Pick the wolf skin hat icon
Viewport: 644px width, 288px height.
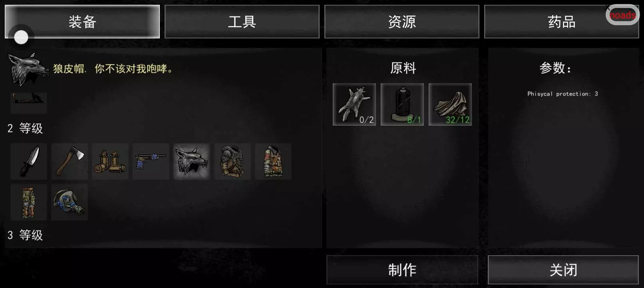pyautogui.click(x=192, y=162)
